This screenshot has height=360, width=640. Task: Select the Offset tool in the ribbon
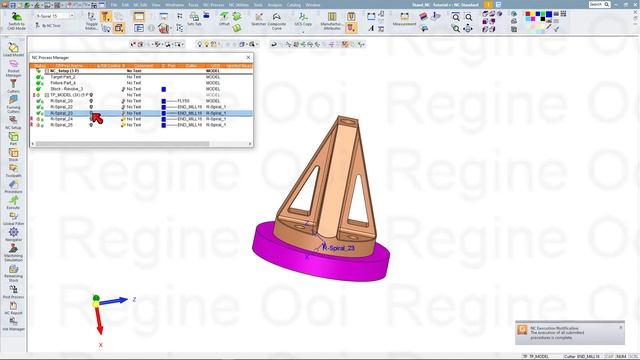[x=224, y=19]
